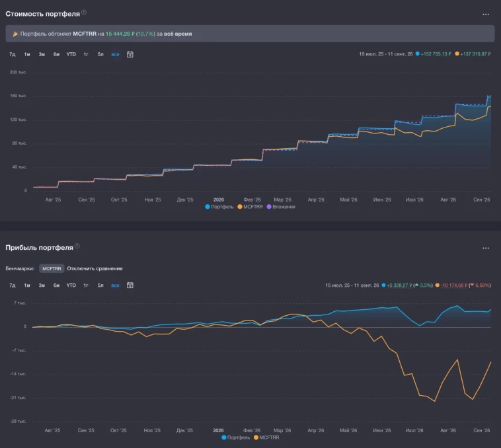
Task: Click Отключить сравнение link
Action: pos(95,268)
